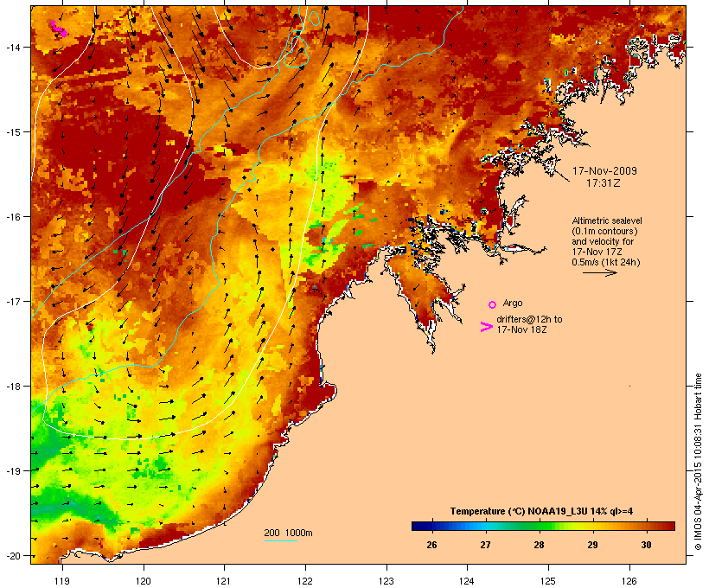
Task: Click the velocity scale arrow in legend
Action: 599,272
